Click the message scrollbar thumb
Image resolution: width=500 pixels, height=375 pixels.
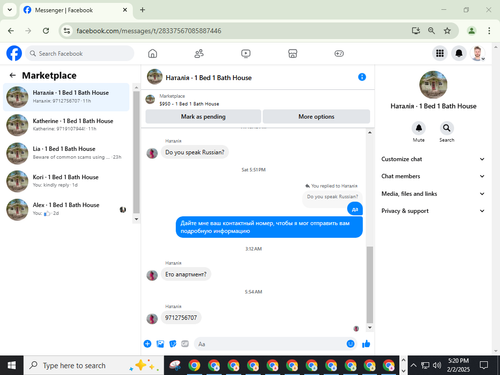pyautogui.click(x=370, y=284)
